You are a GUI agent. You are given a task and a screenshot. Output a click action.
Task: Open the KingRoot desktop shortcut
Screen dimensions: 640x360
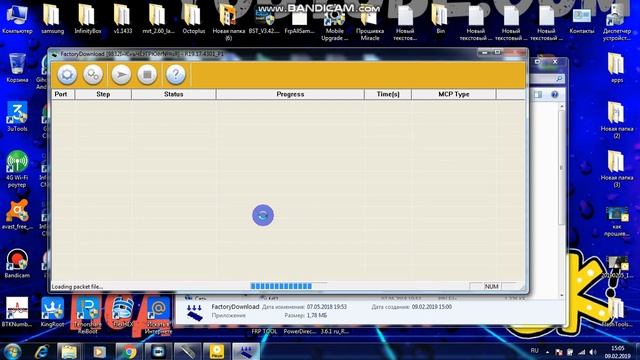52,313
